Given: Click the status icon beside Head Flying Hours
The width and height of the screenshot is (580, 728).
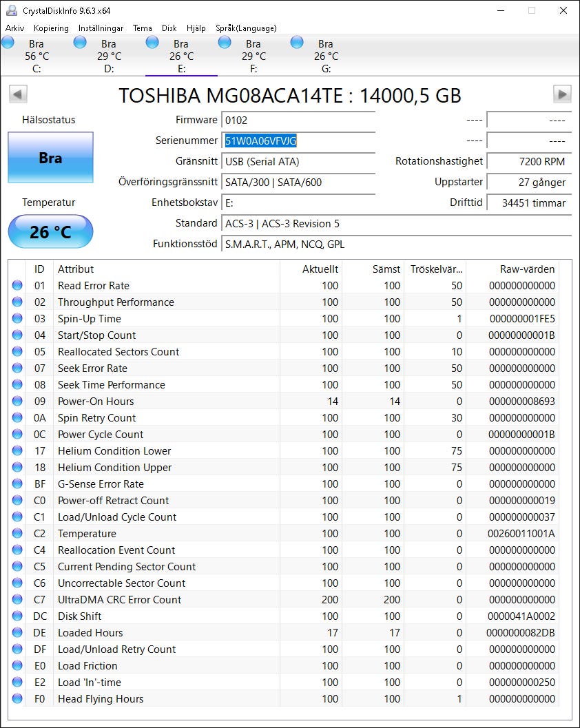Looking at the screenshot, I should tap(17, 699).
